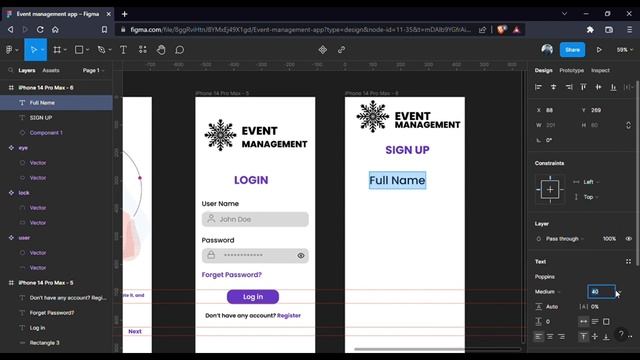Toggle layer visibility eye in Layer section

tap(629, 239)
